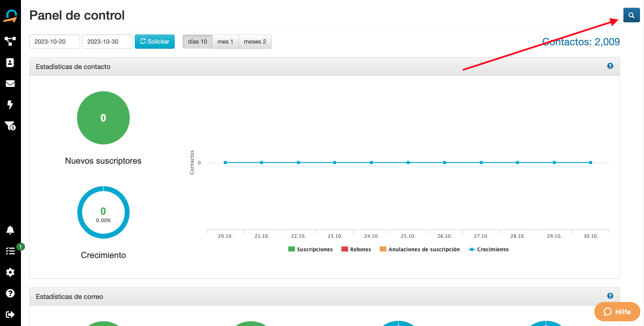The width and height of the screenshot is (644, 326).
Task: Open the settings gear icon
Action: (x=10, y=272)
